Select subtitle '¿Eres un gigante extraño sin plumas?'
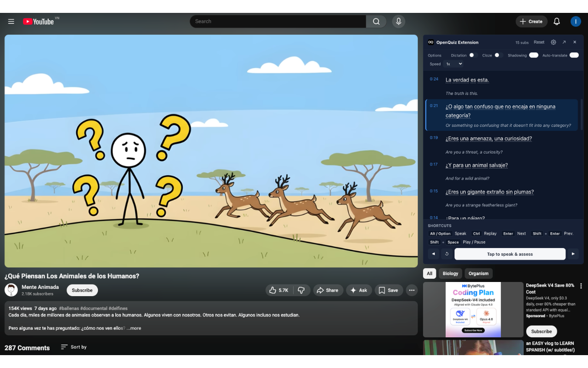Image resolution: width=588 pixels, height=368 pixels. (x=490, y=192)
